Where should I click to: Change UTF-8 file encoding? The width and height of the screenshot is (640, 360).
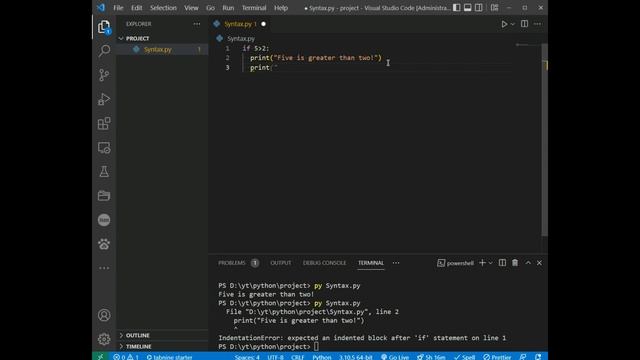[276, 357]
